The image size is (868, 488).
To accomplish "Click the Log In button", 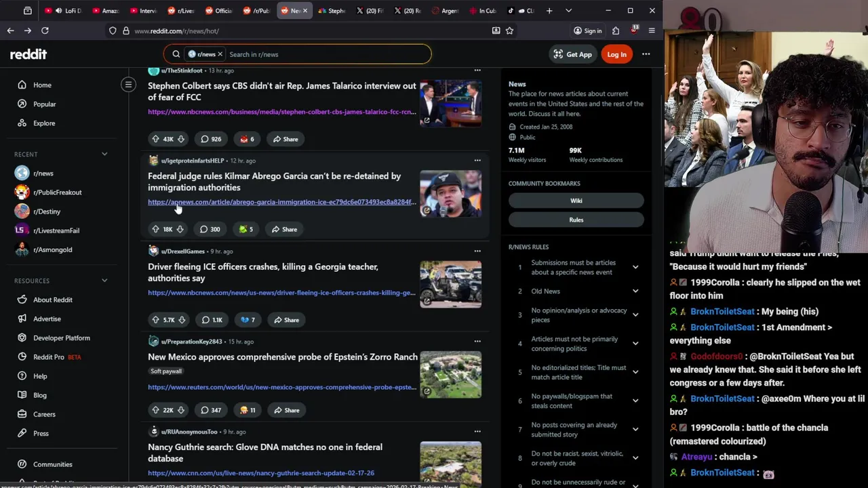I will point(616,54).
